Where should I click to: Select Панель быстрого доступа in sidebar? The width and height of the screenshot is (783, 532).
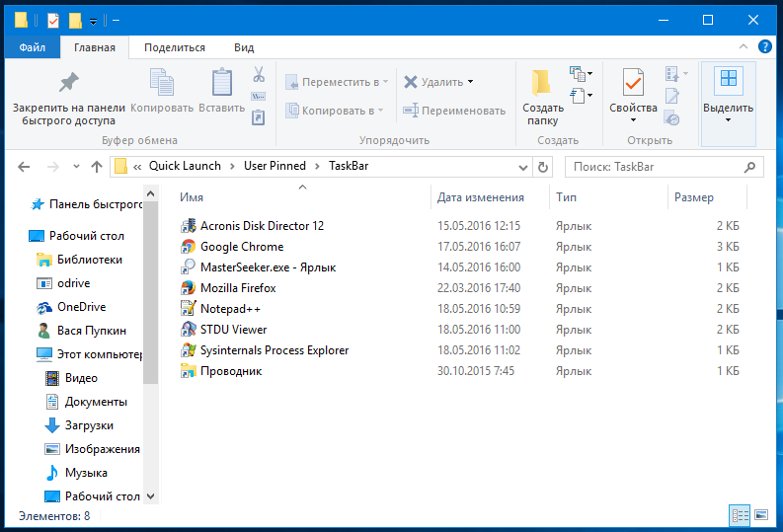pos(85,204)
